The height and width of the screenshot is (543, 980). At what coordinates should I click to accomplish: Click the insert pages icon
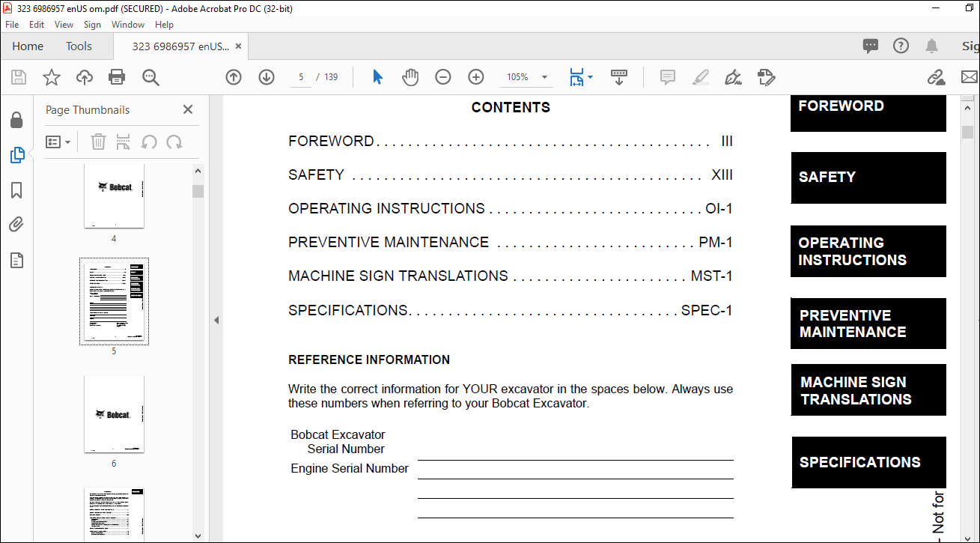pos(124,142)
